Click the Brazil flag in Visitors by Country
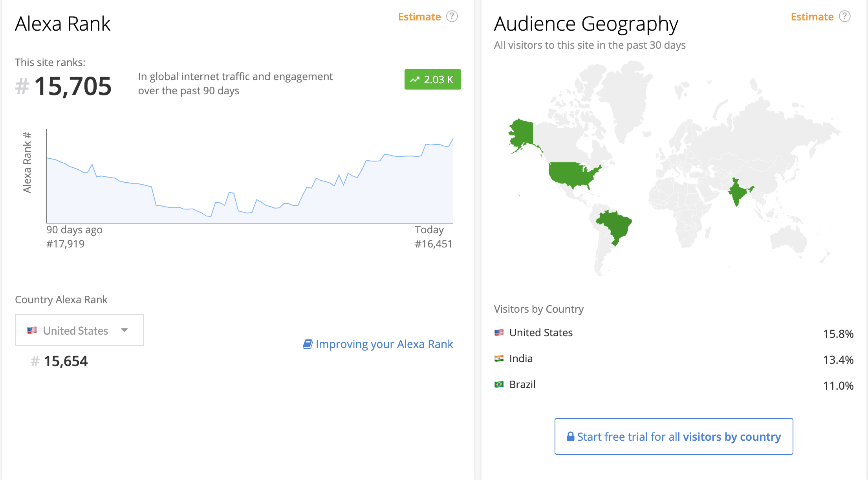 (499, 385)
